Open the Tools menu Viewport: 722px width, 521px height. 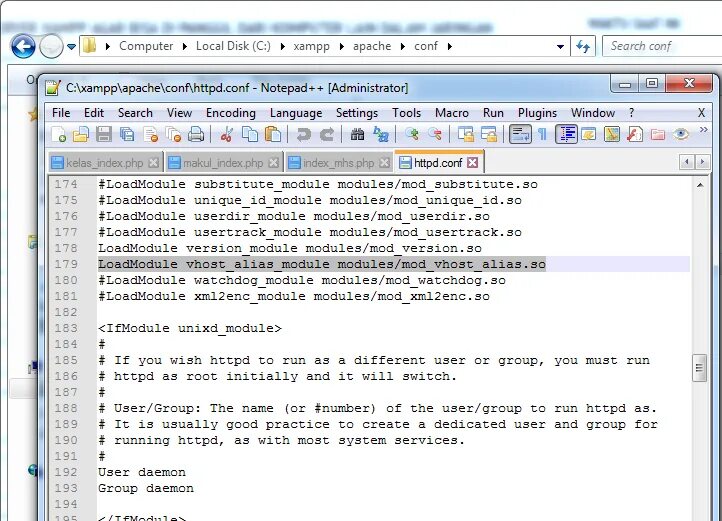(x=407, y=113)
